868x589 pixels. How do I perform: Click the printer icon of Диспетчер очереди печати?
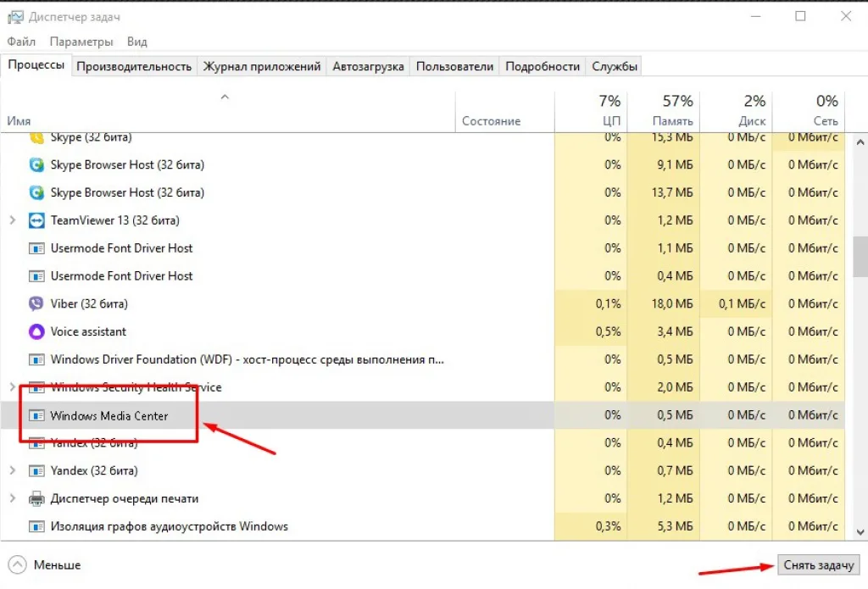36,498
